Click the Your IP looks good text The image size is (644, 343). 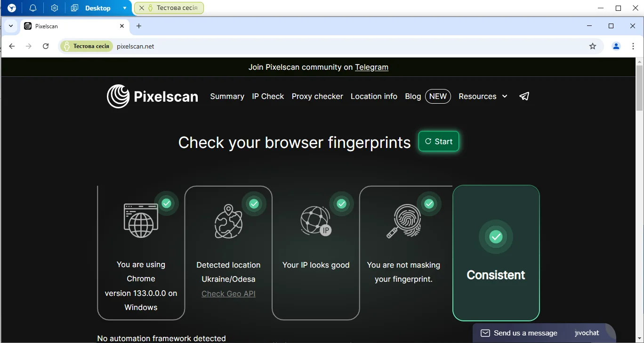[x=316, y=265]
